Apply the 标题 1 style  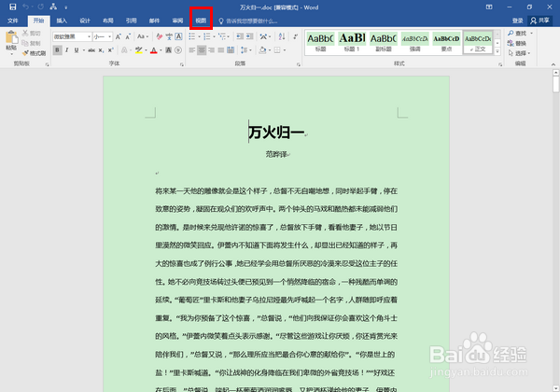(352, 42)
